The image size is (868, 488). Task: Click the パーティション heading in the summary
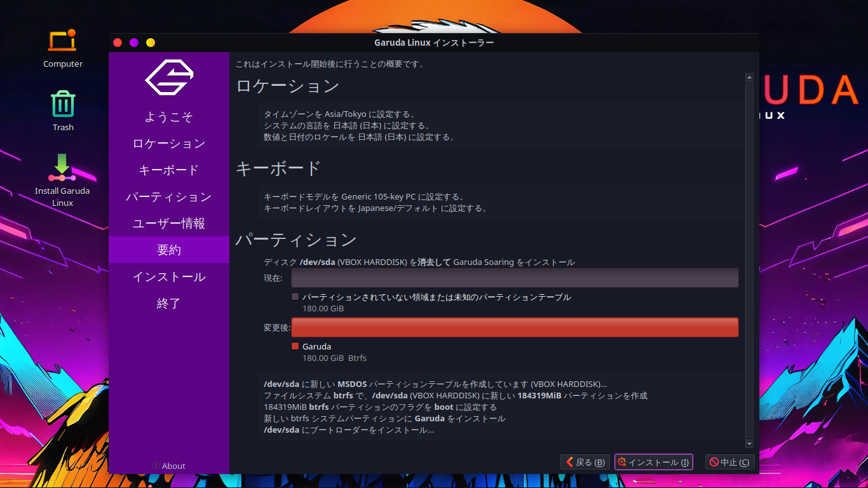pyautogui.click(x=296, y=240)
